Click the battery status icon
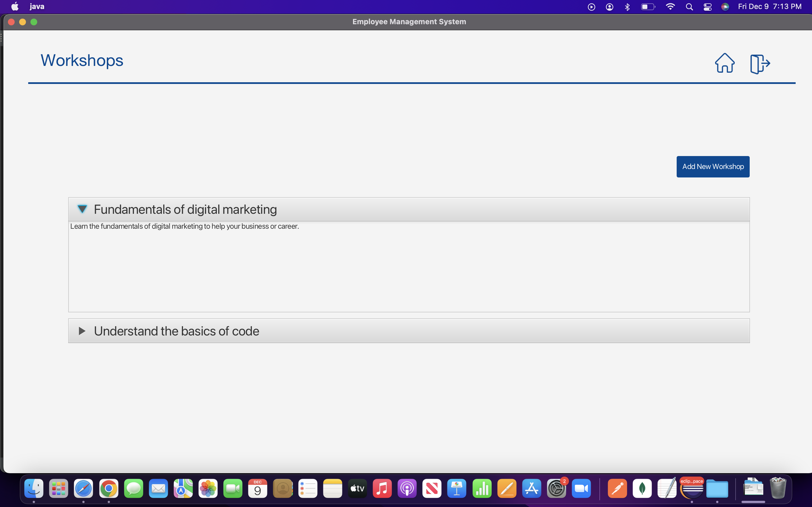This screenshot has width=812, height=507. (648, 7)
